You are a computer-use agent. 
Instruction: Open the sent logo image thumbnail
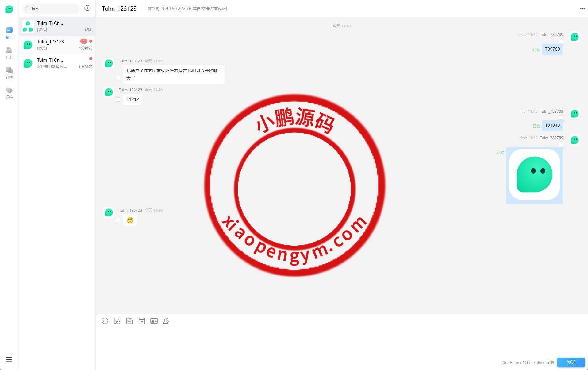534,175
